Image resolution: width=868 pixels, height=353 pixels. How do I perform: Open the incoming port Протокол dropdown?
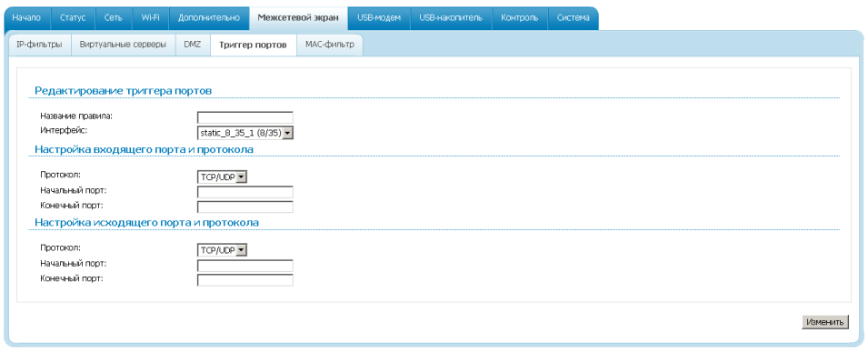click(222, 177)
